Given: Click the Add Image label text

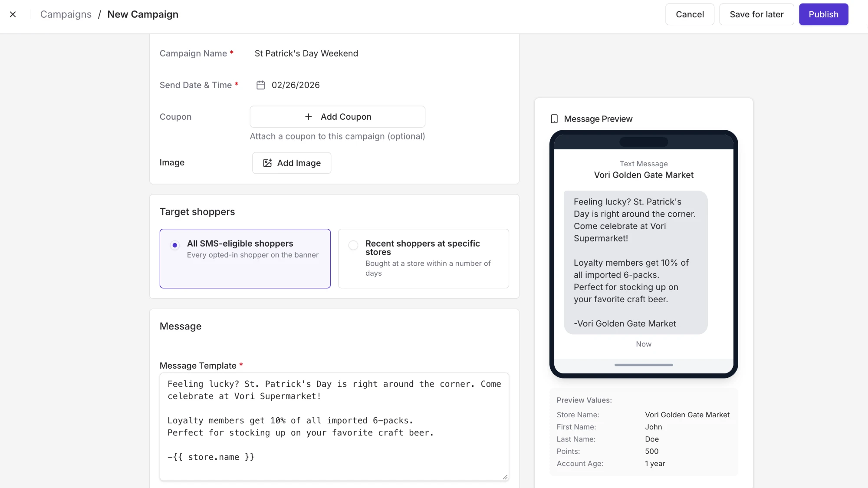Looking at the screenshot, I should tap(299, 163).
